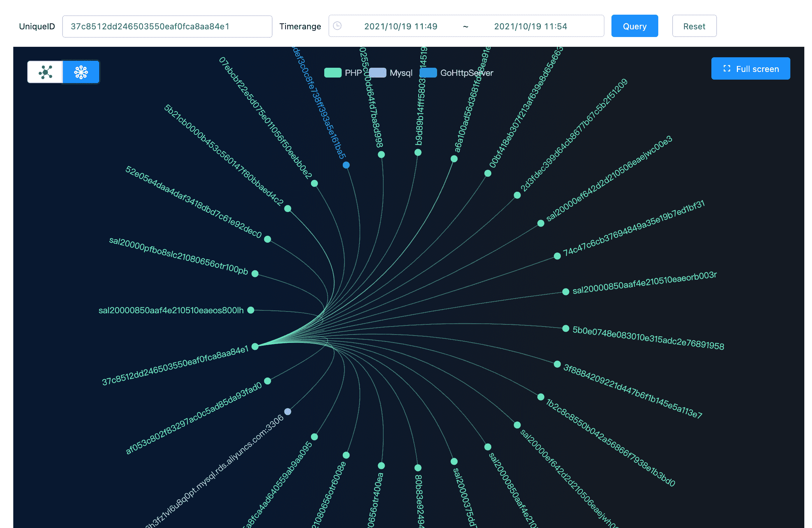Click the Reset button
Screen dimensions: 812x528
pyautogui.click(x=694, y=26)
